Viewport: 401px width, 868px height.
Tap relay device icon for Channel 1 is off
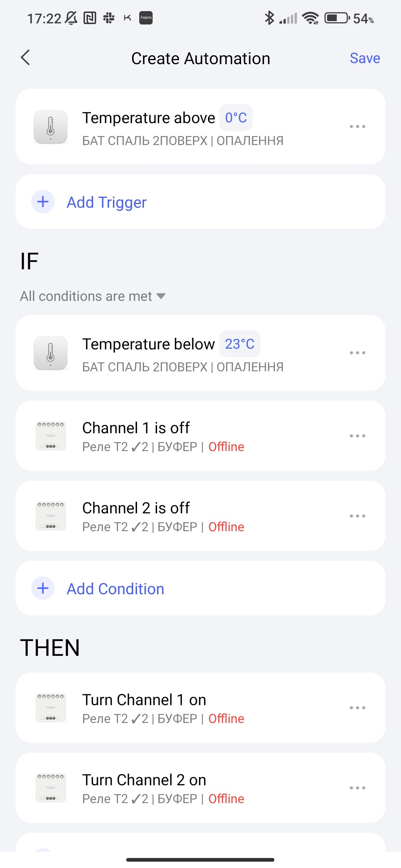(50, 436)
